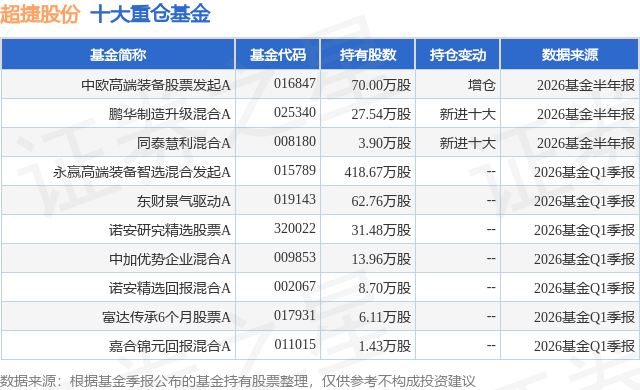
Task: Click fund name 诺安研究精选股票A
Action: pyautogui.click(x=170, y=230)
